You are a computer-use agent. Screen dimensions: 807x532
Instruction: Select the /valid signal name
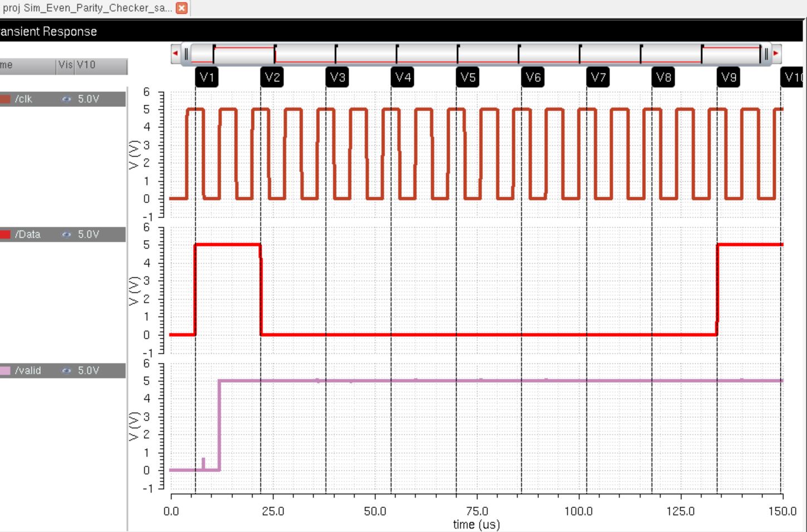click(x=28, y=370)
